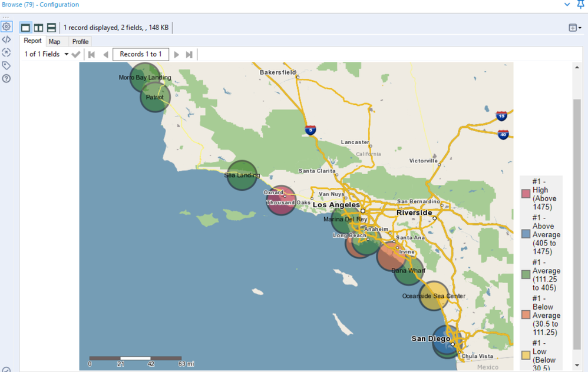Toggle side-by-side split layout view
This screenshot has height=372, width=588.
(38, 28)
